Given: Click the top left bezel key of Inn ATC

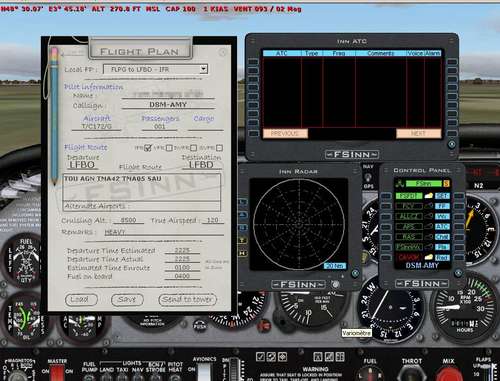Looking at the screenshot, I should point(253,62).
